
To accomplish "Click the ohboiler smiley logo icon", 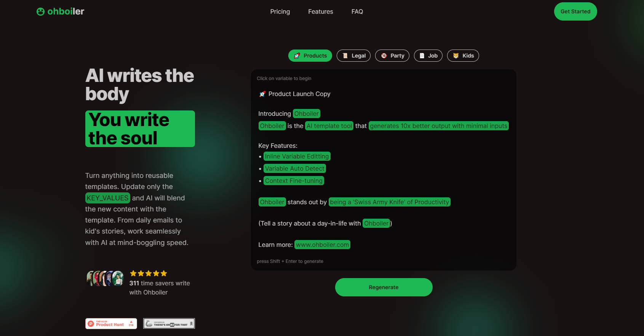I will click(x=40, y=12).
